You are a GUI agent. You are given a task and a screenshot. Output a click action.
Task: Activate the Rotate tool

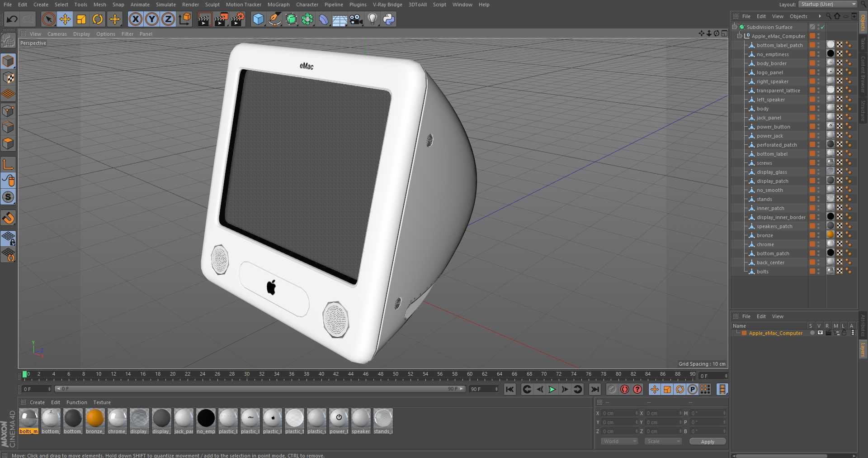(x=98, y=19)
